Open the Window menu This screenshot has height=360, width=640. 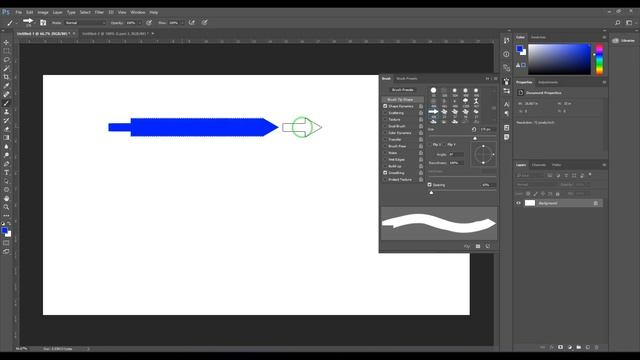[138, 12]
